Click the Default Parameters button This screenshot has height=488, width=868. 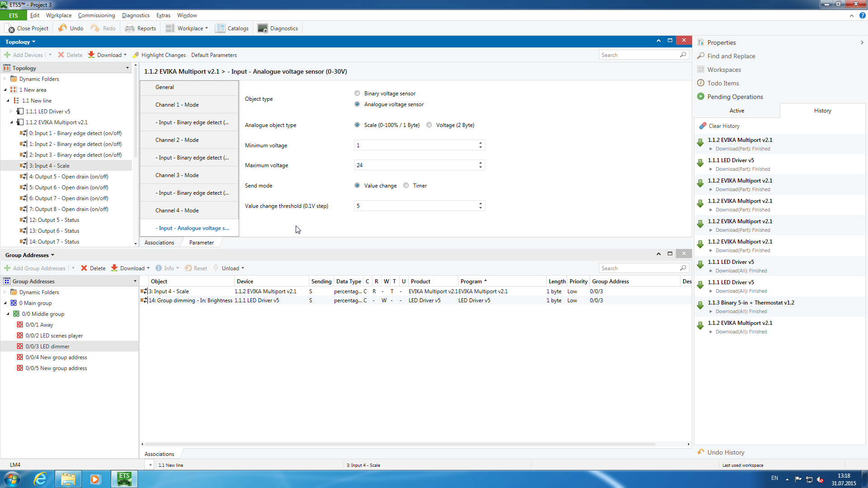coord(214,55)
